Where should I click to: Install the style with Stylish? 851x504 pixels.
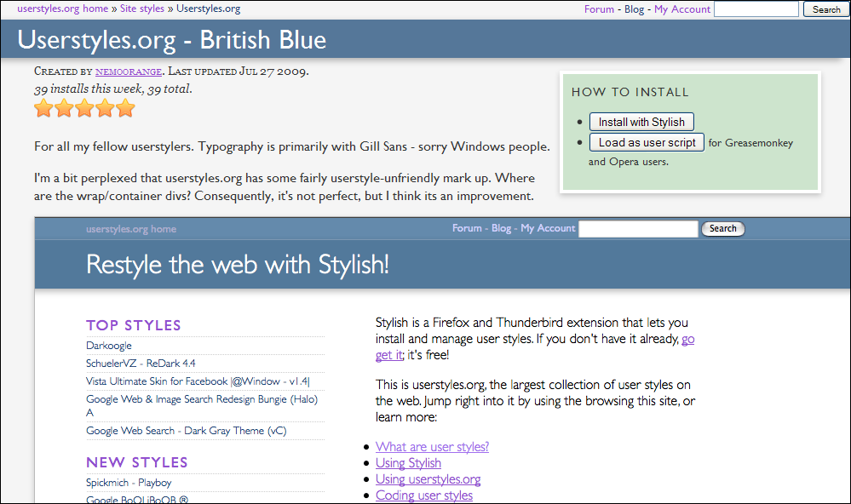pos(641,122)
